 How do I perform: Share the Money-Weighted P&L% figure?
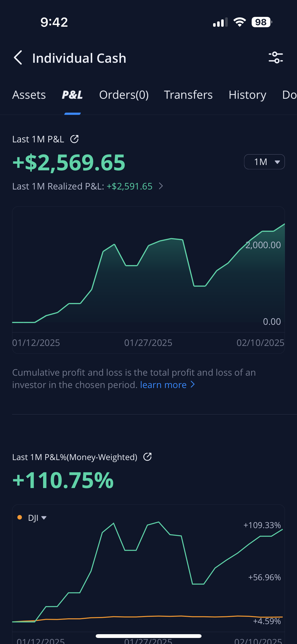147,457
